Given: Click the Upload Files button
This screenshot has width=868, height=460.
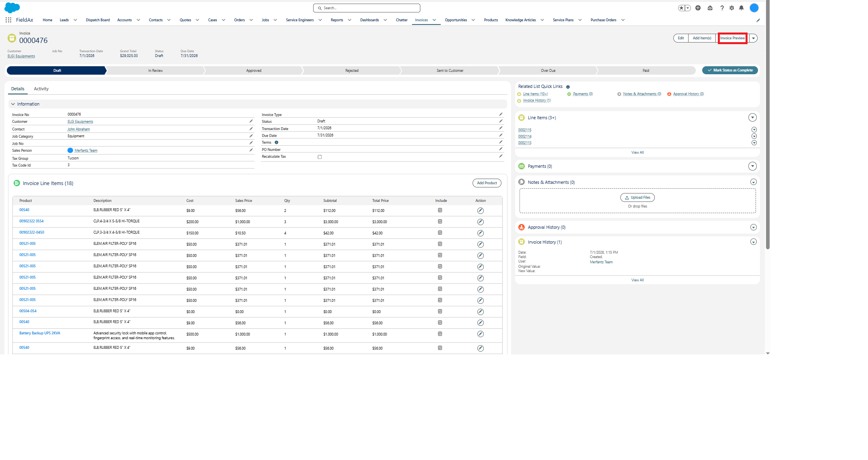Looking at the screenshot, I should pyautogui.click(x=637, y=197).
